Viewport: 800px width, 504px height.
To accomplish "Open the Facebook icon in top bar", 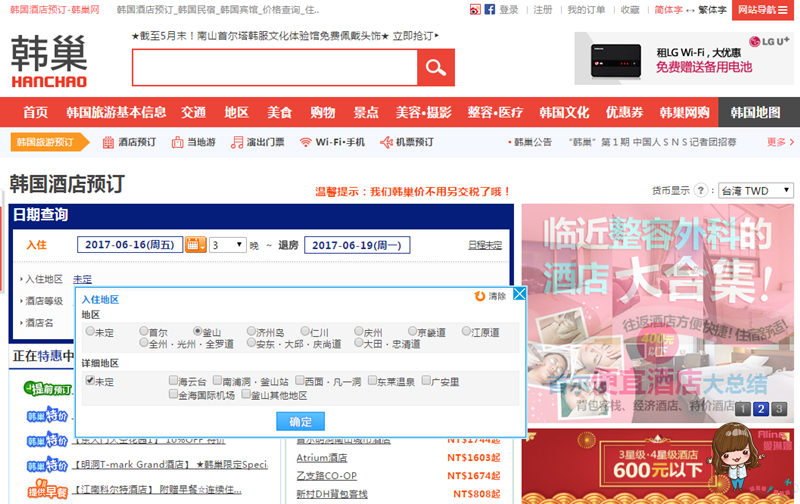I will [x=490, y=10].
